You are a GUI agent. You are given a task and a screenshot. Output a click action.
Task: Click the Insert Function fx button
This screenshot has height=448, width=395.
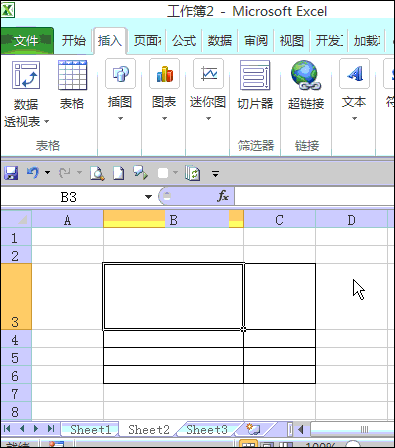point(223,196)
